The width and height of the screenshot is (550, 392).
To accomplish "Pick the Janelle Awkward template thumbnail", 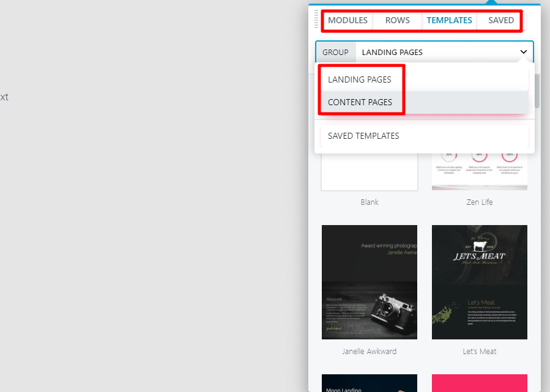I will [369, 282].
